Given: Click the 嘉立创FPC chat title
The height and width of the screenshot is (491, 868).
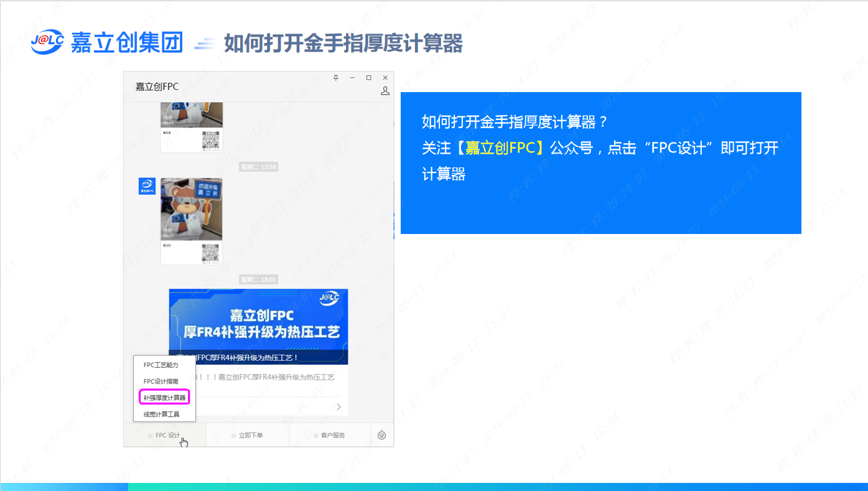Looking at the screenshot, I should (157, 87).
